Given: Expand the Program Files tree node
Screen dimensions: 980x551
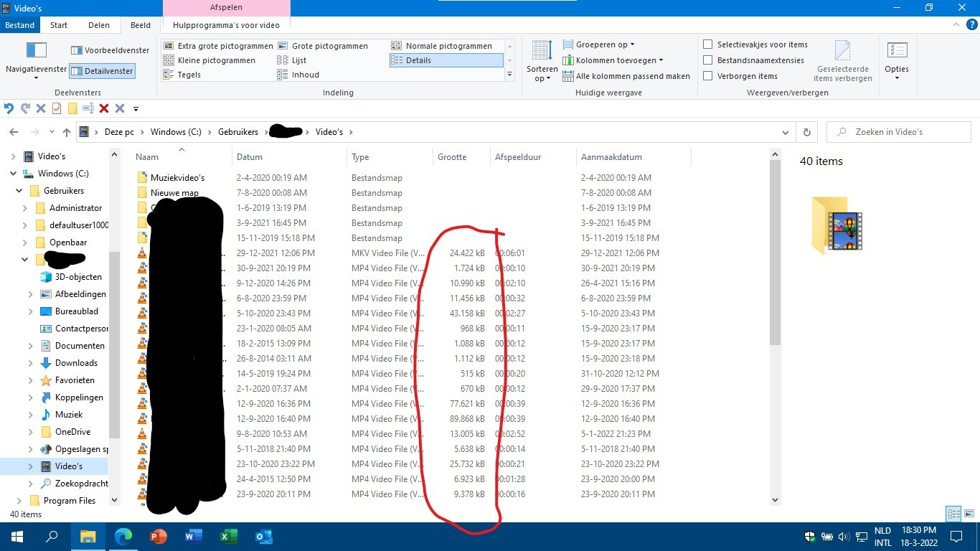Looking at the screenshot, I should pos(19,501).
